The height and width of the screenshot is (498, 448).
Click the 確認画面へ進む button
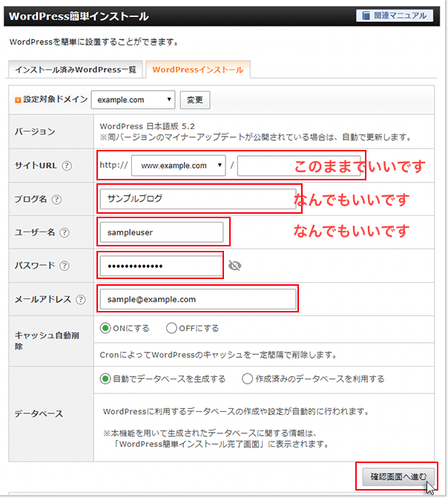tap(398, 476)
